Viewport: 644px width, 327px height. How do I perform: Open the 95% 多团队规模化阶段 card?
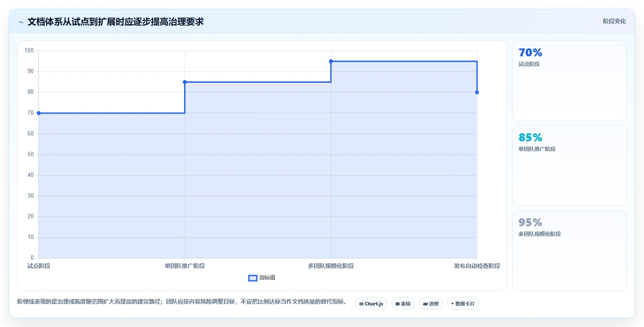coord(569,250)
